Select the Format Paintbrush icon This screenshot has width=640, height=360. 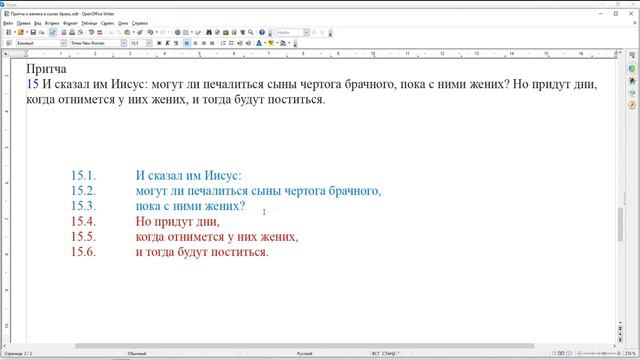[x=140, y=32]
